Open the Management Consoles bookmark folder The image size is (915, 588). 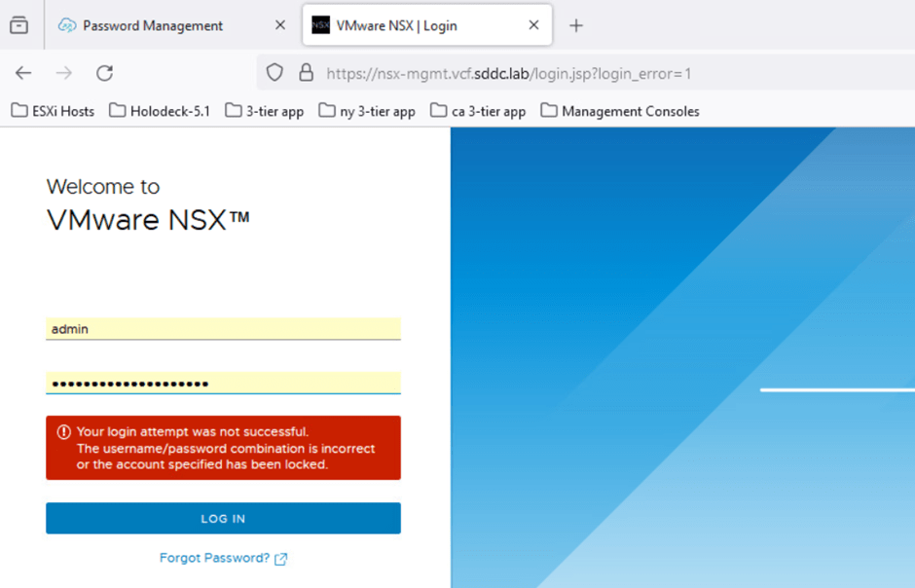(620, 111)
